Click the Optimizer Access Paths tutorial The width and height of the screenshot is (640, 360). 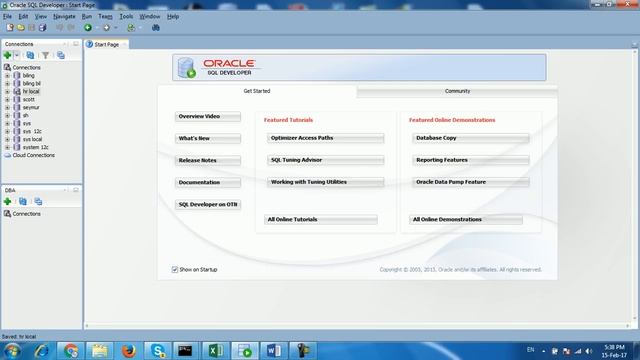[325, 138]
